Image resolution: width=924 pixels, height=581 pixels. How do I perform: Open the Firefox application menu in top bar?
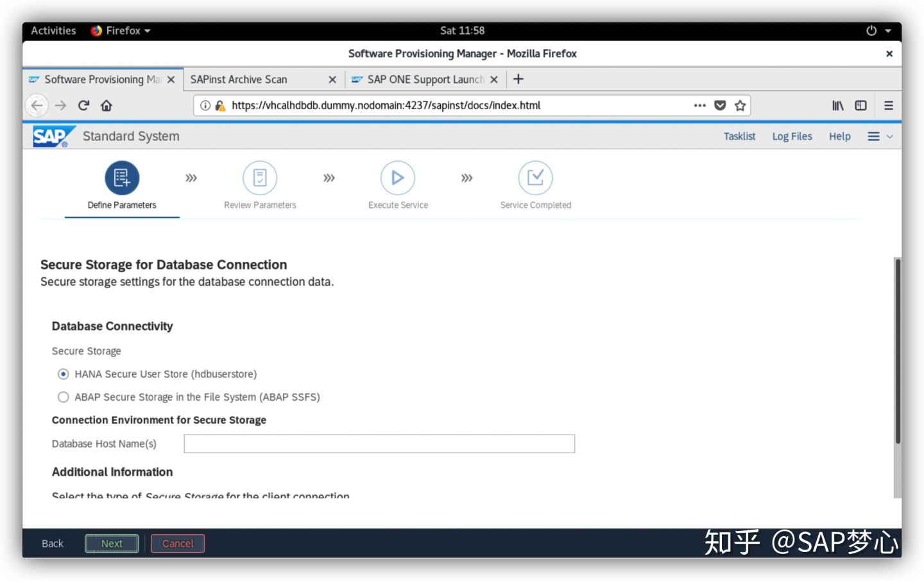(x=121, y=30)
